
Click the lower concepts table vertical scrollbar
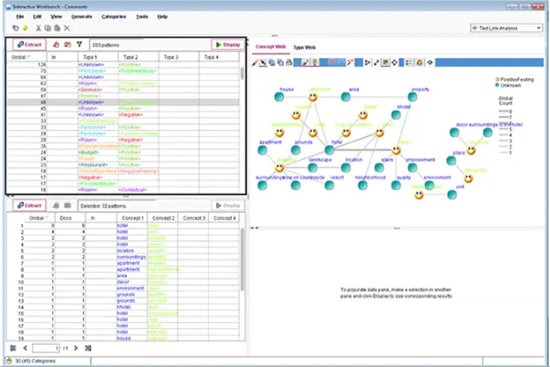[x=242, y=260]
